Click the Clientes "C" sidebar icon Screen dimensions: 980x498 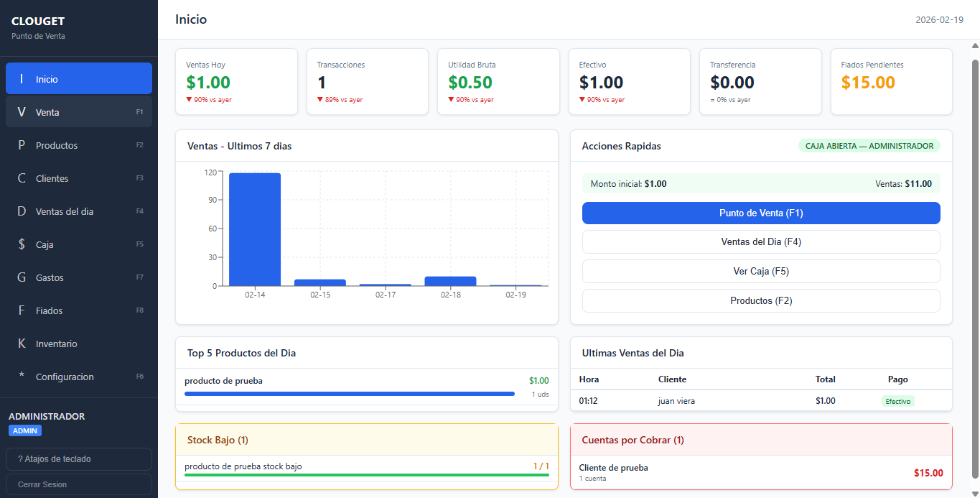point(22,178)
